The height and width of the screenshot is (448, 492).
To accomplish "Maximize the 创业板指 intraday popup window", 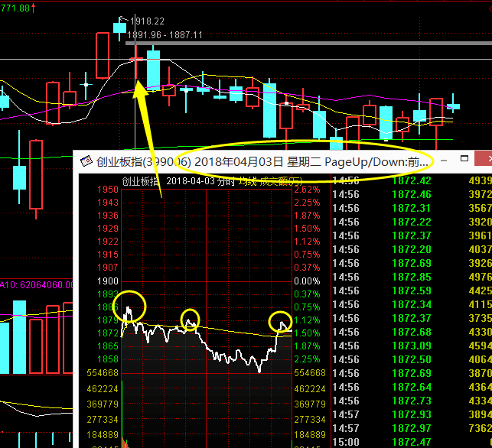I will 464,159.
